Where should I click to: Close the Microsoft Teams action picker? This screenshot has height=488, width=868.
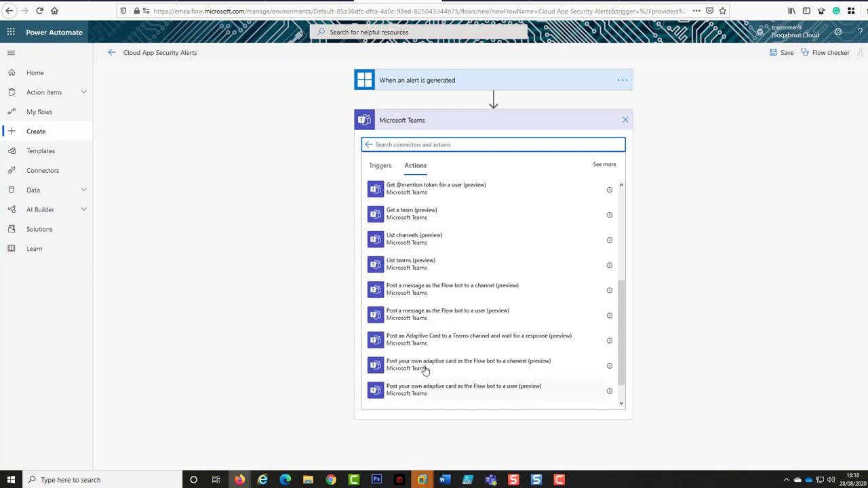tap(625, 120)
